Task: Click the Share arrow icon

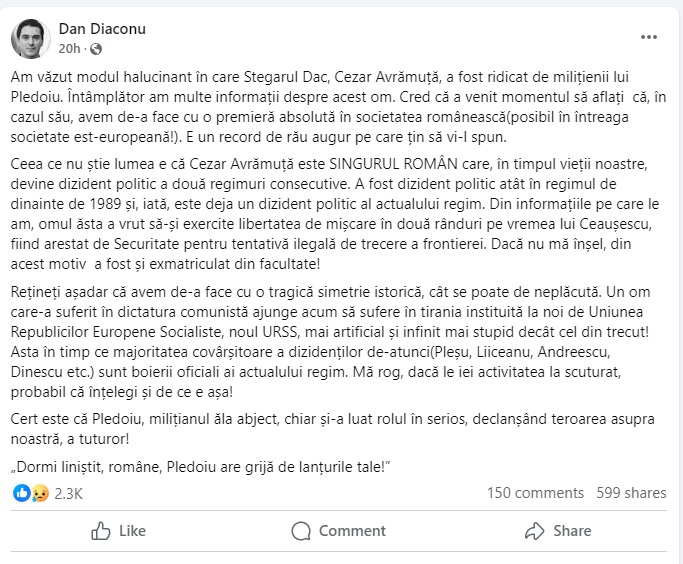Action: click(x=535, y=530)
